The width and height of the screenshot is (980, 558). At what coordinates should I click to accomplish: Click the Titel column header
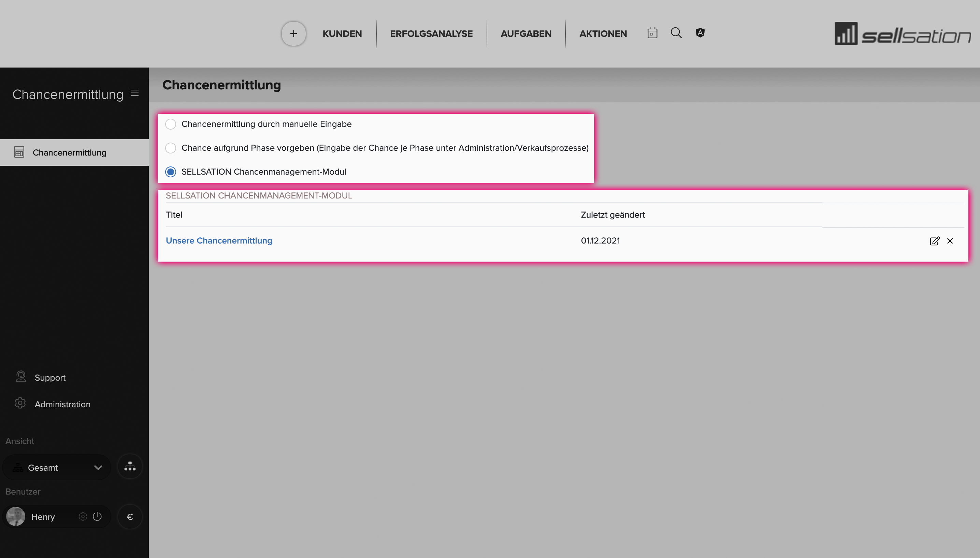(174, 215)
